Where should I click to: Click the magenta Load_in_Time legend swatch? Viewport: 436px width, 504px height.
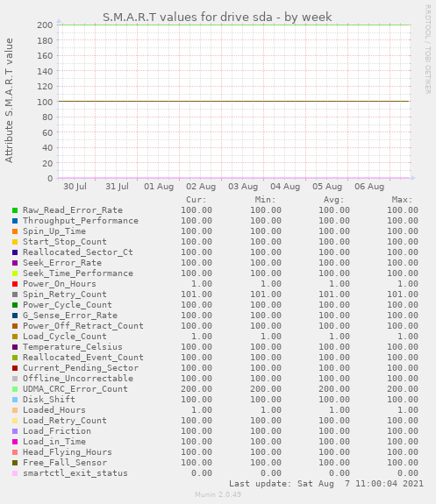(15, 442)
